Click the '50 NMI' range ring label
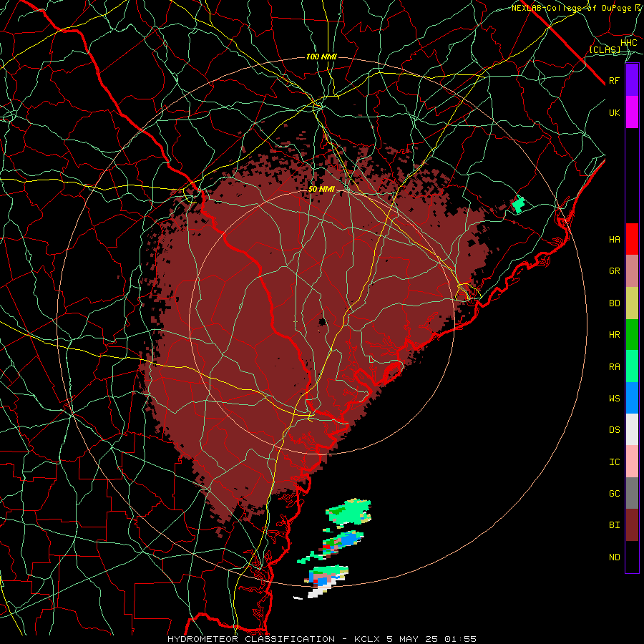 click(321, 189)
